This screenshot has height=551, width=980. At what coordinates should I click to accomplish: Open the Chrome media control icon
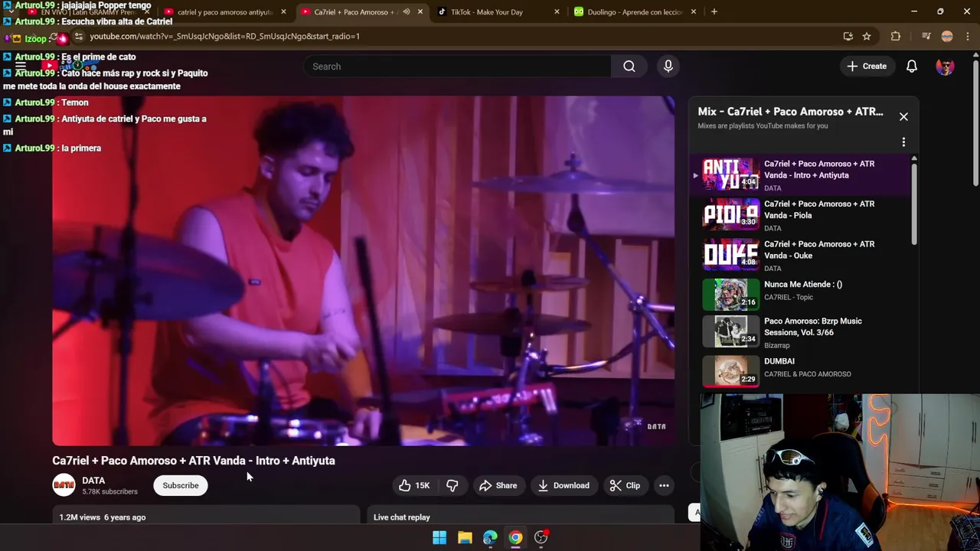(926, 36)
